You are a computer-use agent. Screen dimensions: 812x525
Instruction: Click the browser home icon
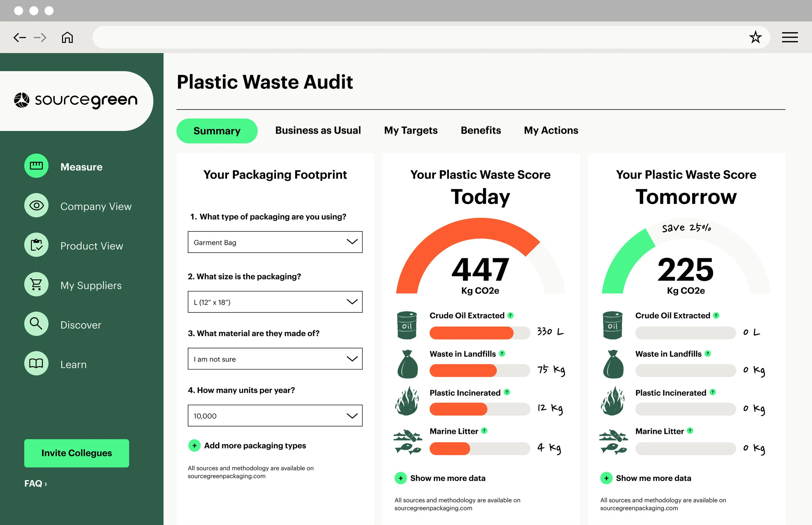pos(67,37)
